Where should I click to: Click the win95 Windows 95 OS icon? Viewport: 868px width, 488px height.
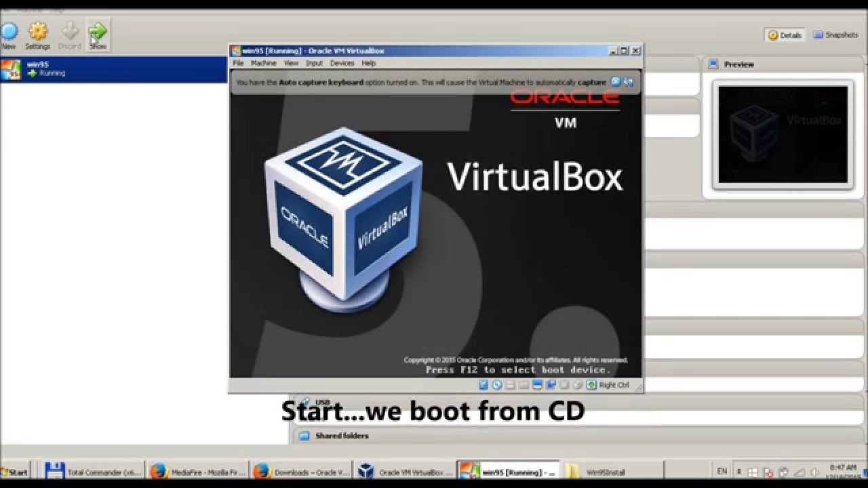pyautogui.click(x=11, y=69)
